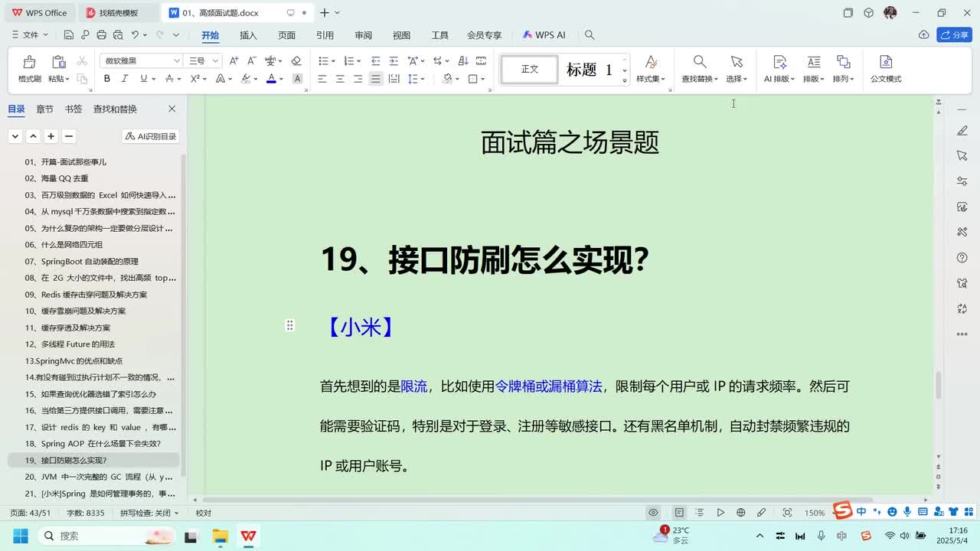Screen dimensions: 980x551
Task: Click the Format Painter (格式刷) icon
Action: click(29, 63)
